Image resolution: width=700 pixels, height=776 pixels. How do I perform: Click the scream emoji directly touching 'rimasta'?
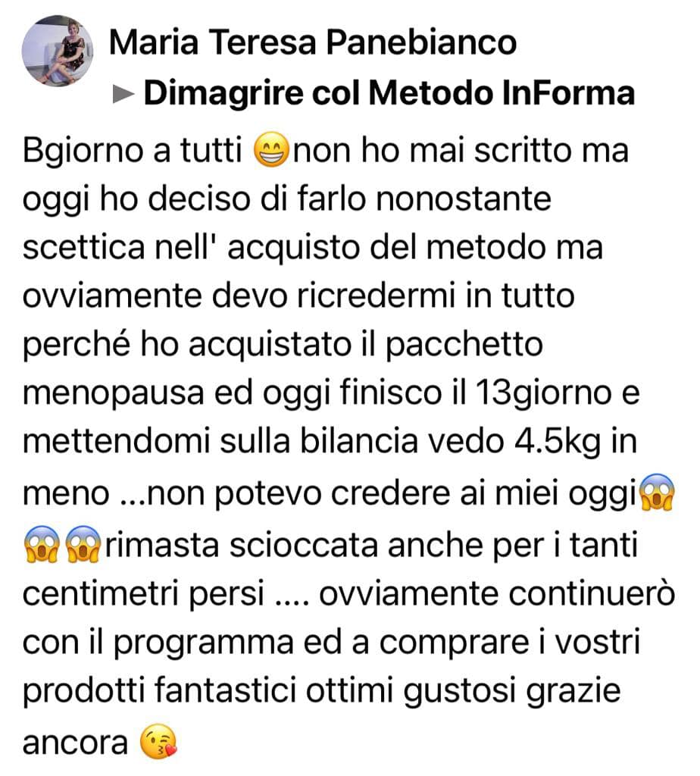83,544
